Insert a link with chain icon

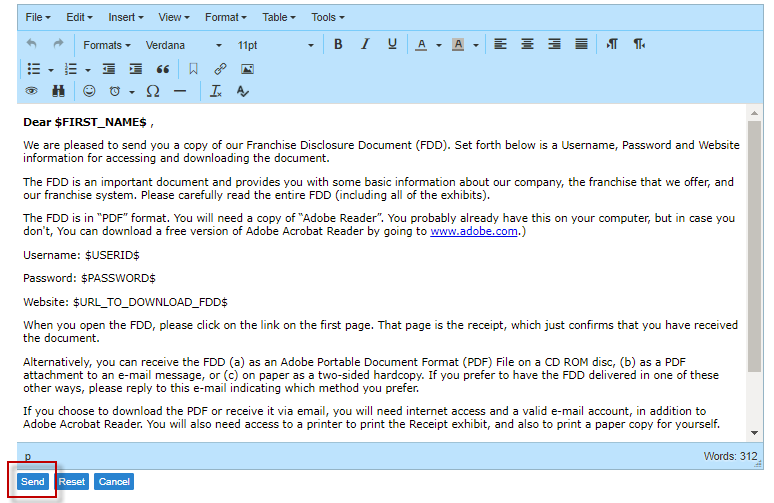pos(220,69)
